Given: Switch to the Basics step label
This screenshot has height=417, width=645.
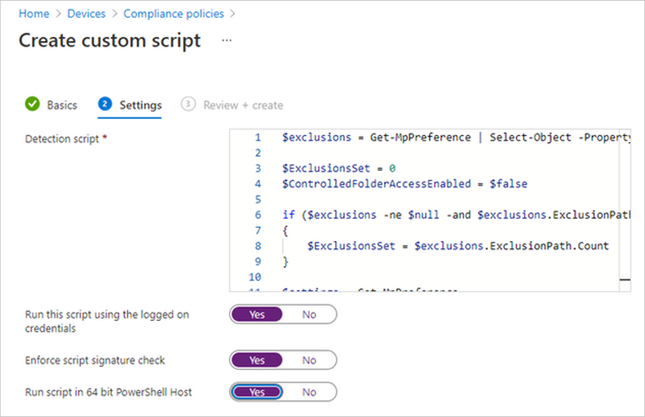Looking at the screenshot, I should pyautogui.click(x=62, y=105).
